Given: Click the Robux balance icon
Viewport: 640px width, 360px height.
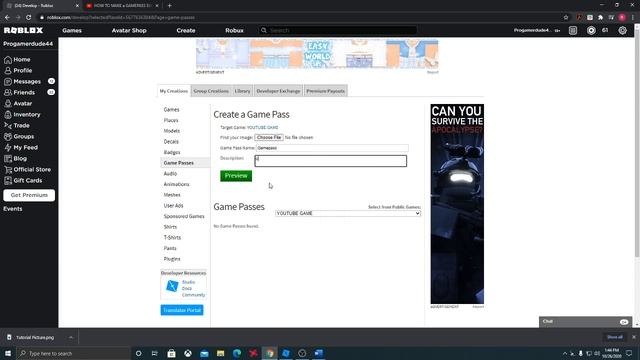Looking at the screenshot, I should coord(591,31).
